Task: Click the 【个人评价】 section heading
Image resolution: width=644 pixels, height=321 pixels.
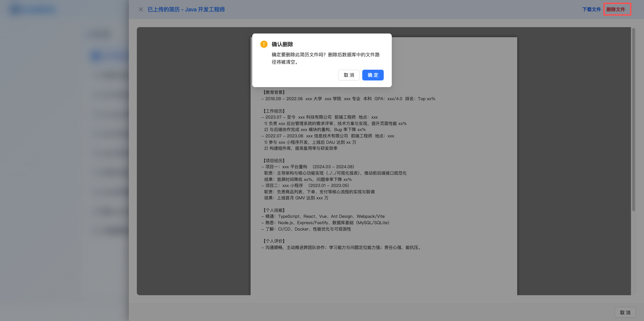Action: click(274, 241)
